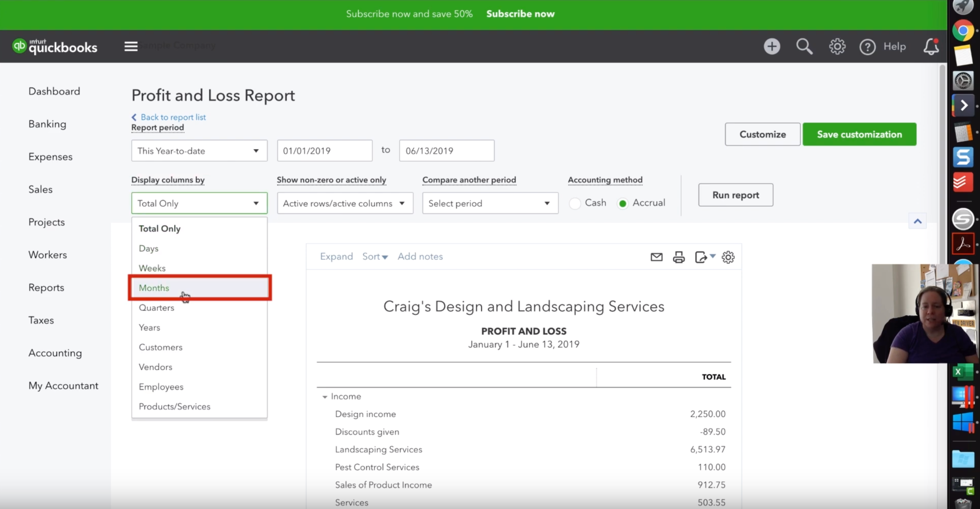Print the report using printer icon
This screenshot has height=509, width=980.
679,257
